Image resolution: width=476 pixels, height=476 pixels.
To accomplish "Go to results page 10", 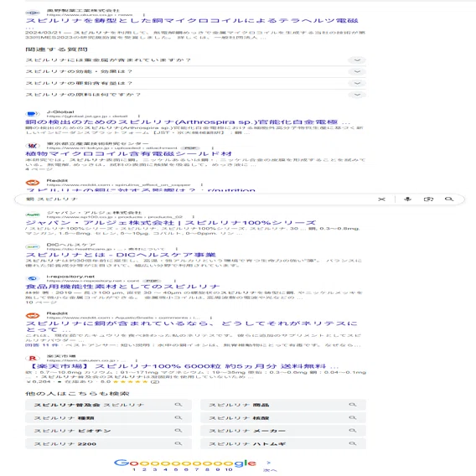I will [229, 469].
